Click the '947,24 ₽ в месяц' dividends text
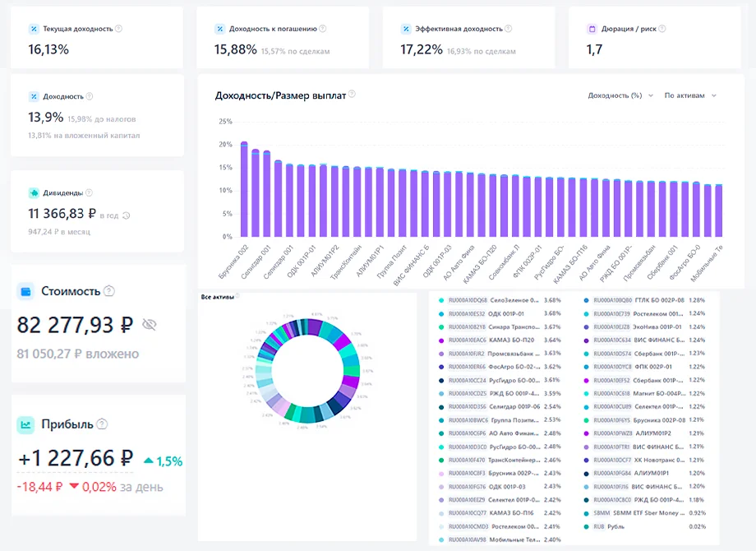This screenshot has height=551, width=756. (x=59, y=232)
